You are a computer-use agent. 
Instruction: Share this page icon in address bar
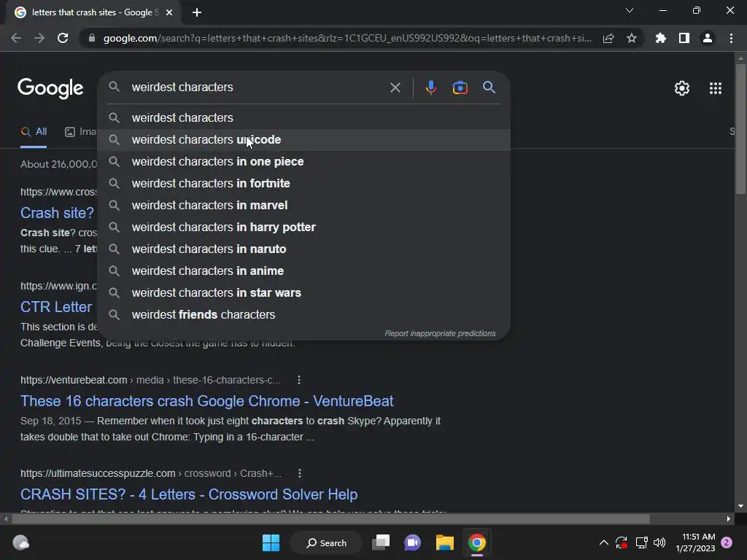click(608, 38)
